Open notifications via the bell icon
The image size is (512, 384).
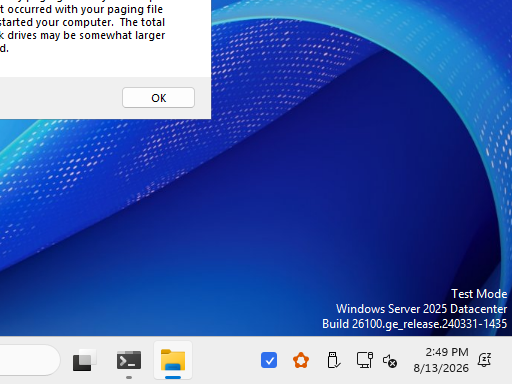484,360
